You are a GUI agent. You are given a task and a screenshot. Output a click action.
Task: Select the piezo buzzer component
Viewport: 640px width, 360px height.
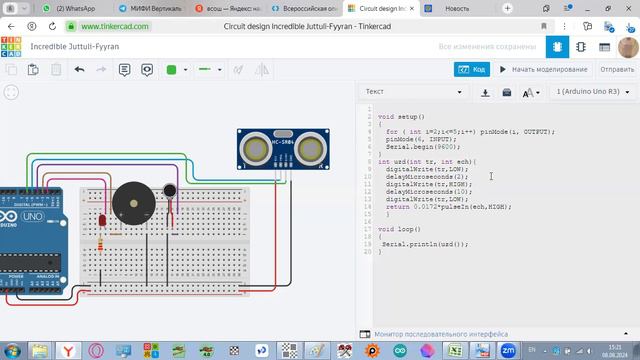(x=133, y=203)
